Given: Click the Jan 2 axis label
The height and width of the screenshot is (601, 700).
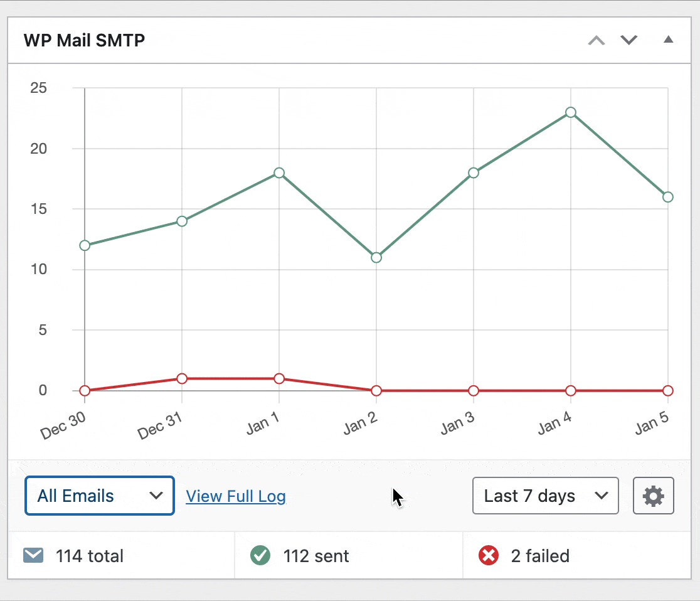Looking at the screenshot, I should point(360,424).
